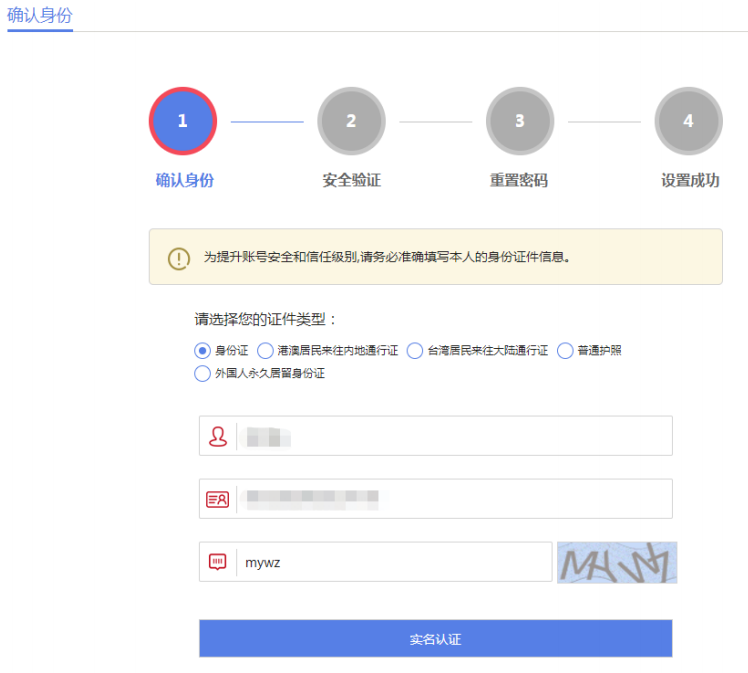Click the ID card icon

[217, 499]
